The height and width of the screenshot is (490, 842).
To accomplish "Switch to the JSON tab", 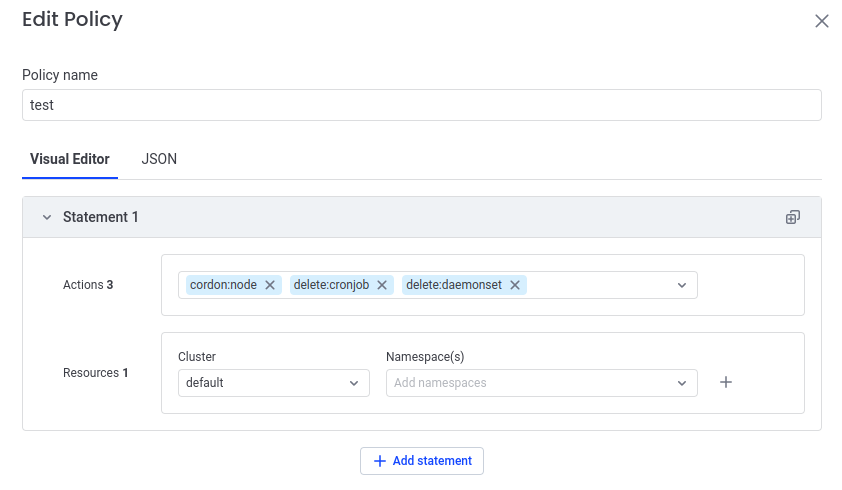I will click(159, 159).
